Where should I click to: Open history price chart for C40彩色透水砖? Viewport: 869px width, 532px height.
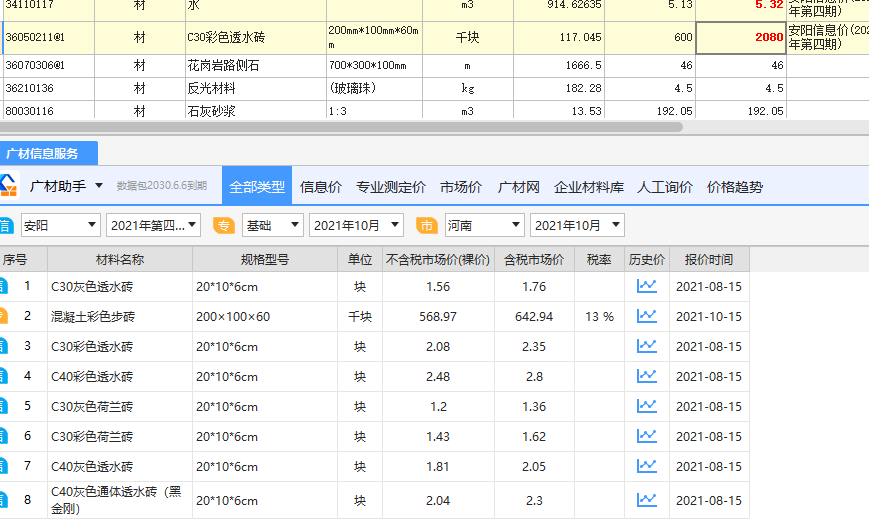point(646,376)
